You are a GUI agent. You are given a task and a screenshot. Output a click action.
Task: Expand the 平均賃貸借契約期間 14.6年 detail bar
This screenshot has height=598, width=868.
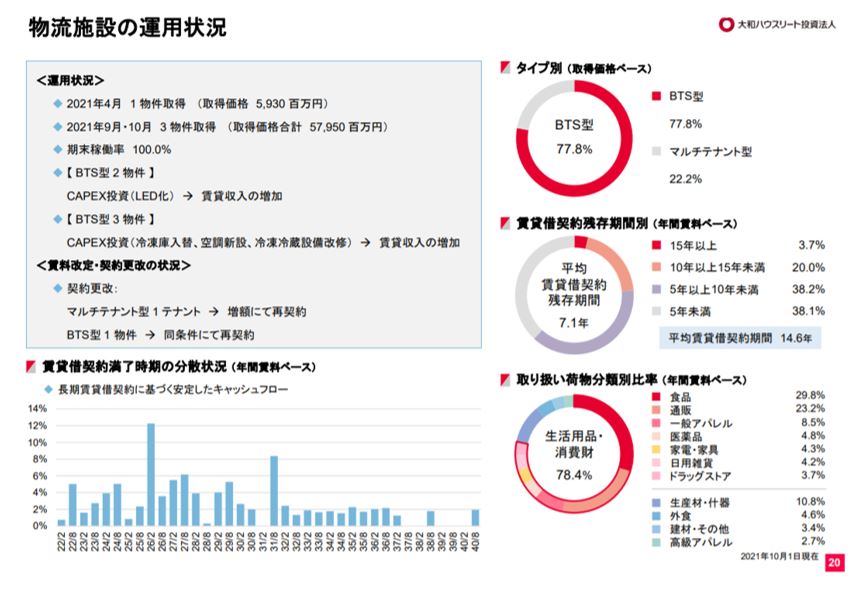[x=738, y=338]
